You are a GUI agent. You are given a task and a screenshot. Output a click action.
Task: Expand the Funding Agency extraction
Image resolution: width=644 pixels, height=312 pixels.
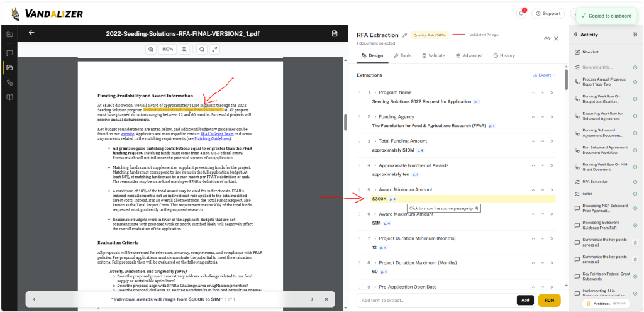(375, 117)
